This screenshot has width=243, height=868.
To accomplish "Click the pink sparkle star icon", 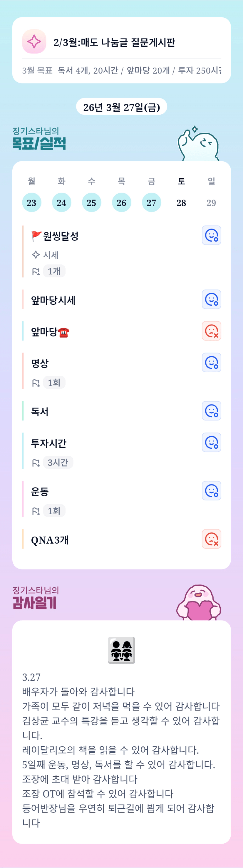I will click(x=34, y=41).
